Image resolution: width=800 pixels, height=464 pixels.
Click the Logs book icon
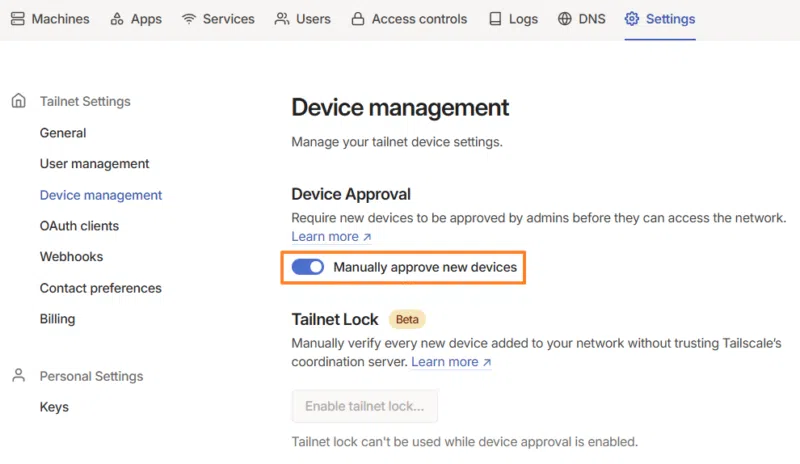[x=496, y=19]
